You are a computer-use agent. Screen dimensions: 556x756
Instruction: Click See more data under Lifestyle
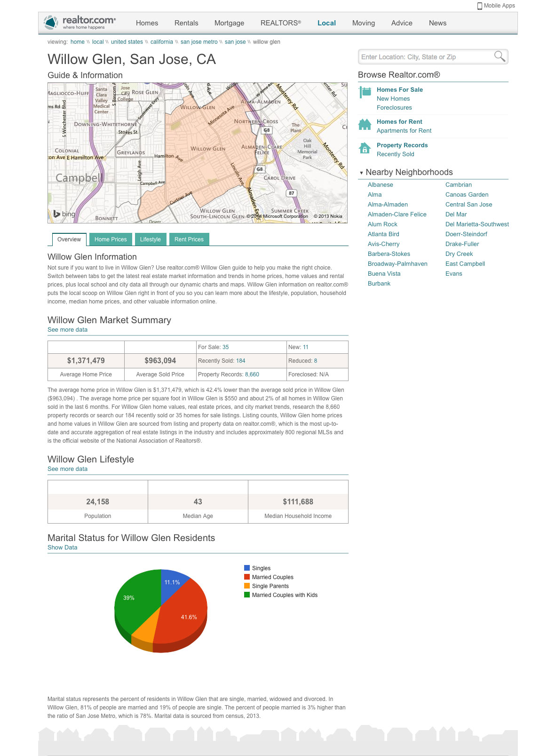point(67,469)
